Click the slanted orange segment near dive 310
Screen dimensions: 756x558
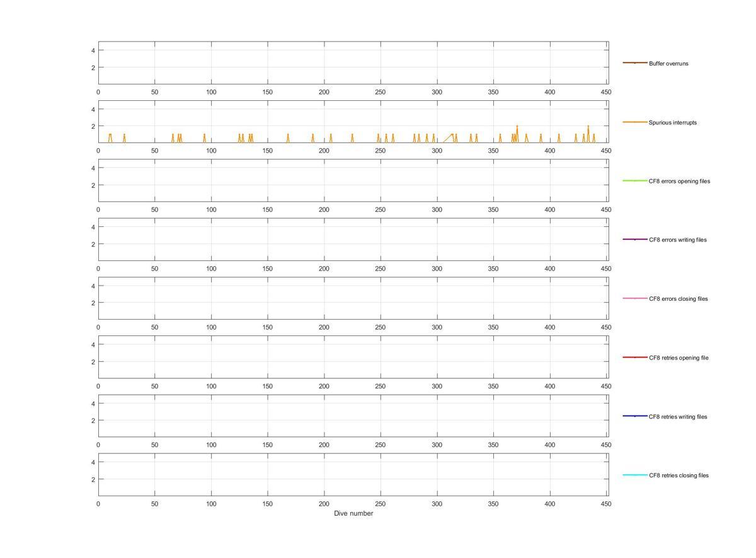pyautogui.click(x=448, y=138)
